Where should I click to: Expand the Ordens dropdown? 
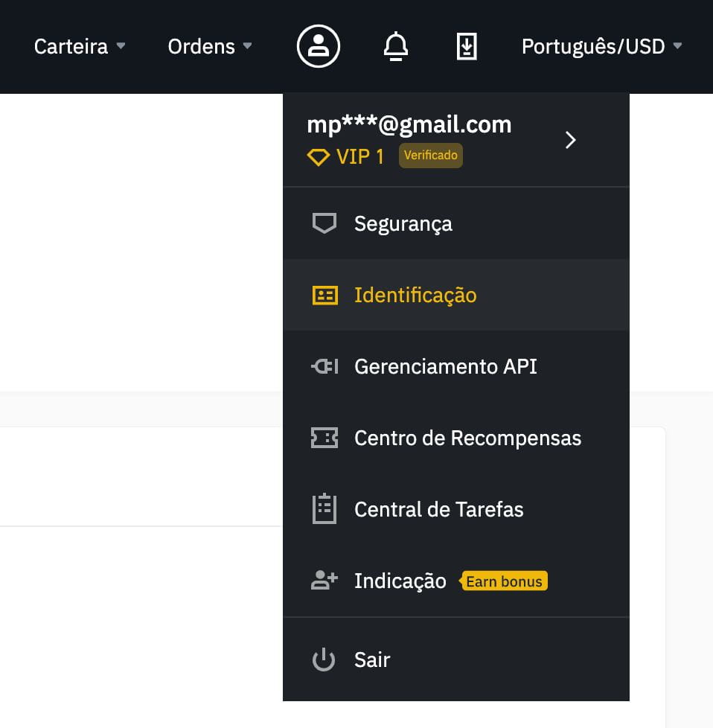point(210,46)
